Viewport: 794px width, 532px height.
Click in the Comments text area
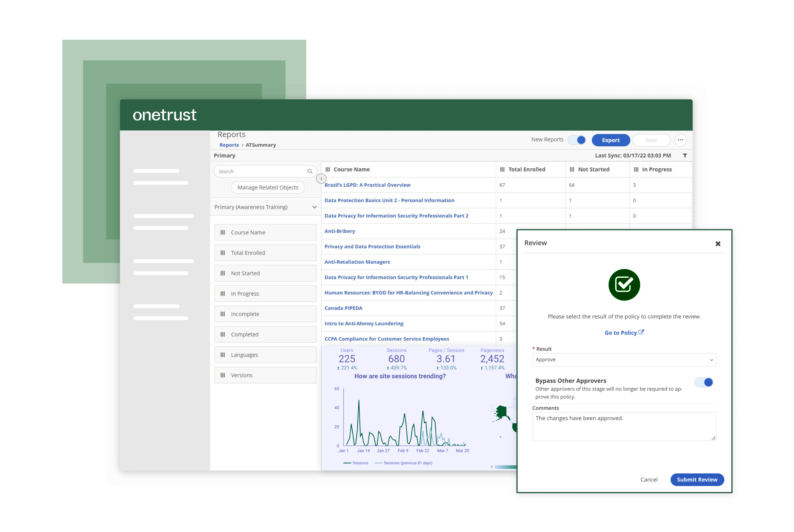[624, 427]
